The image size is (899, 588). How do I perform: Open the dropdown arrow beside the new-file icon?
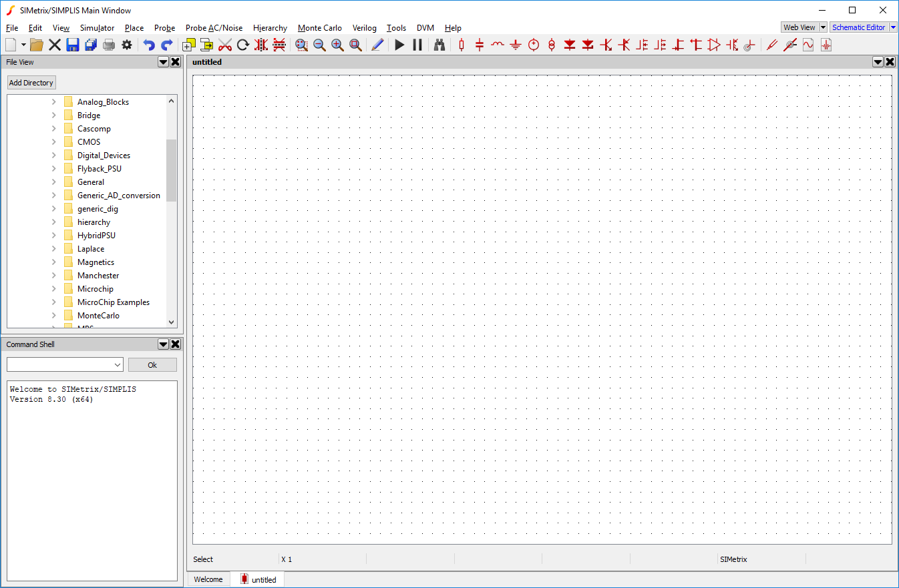(23, 45)
